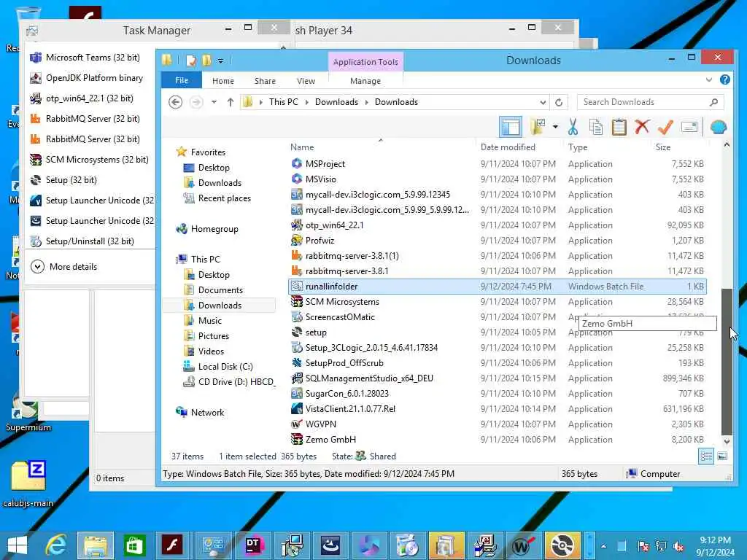
Task: Click the Paste clipboard icon
Action: 619,127
